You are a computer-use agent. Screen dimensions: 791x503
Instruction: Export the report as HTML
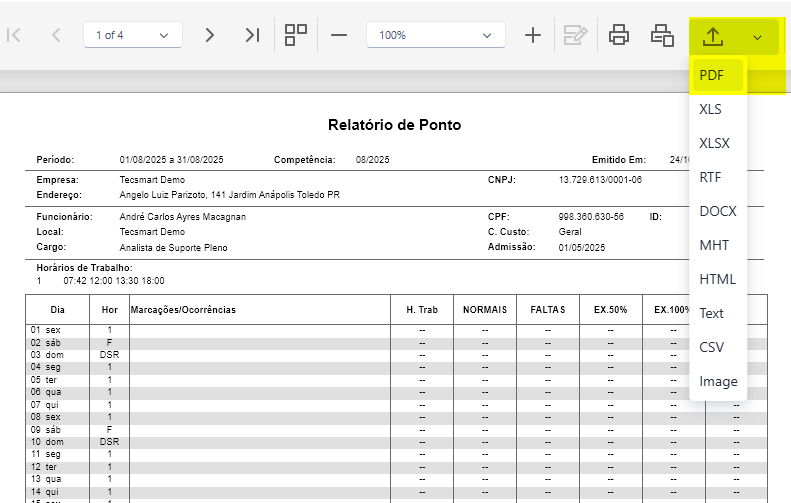(718, 280)
